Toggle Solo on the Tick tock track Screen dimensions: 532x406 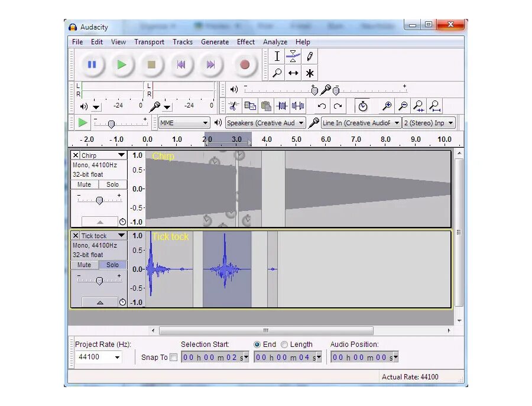click(113, 265)
